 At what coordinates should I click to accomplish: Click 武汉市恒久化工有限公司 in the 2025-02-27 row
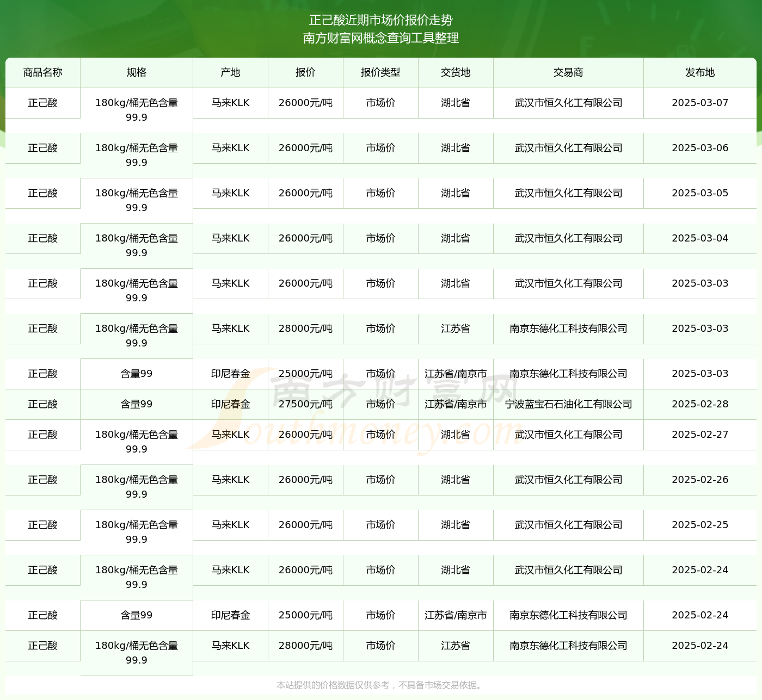(569, 435)
